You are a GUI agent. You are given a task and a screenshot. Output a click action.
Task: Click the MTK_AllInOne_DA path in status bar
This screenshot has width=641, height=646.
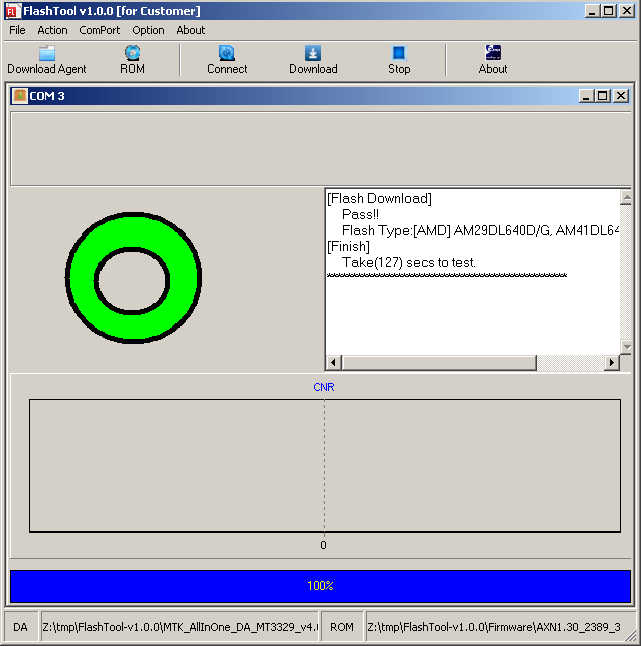(180, 627)
